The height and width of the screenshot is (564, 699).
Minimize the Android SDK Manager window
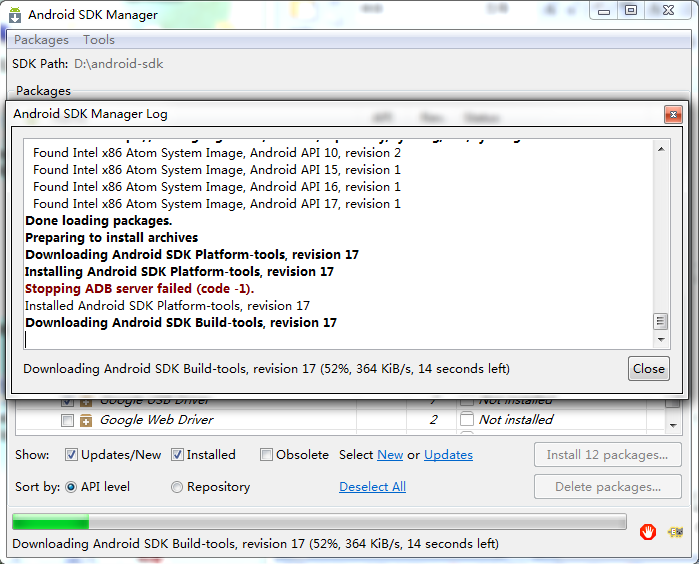click(x=604, y=11)
